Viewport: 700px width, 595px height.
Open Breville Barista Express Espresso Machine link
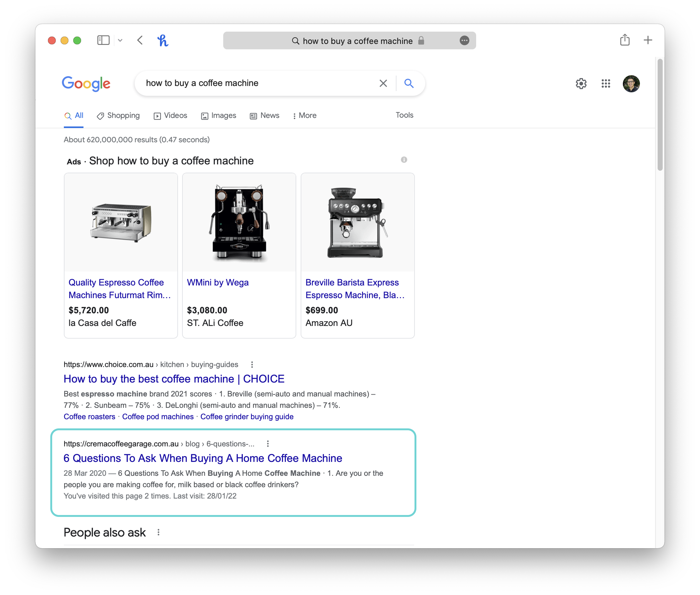pos(355,289)
